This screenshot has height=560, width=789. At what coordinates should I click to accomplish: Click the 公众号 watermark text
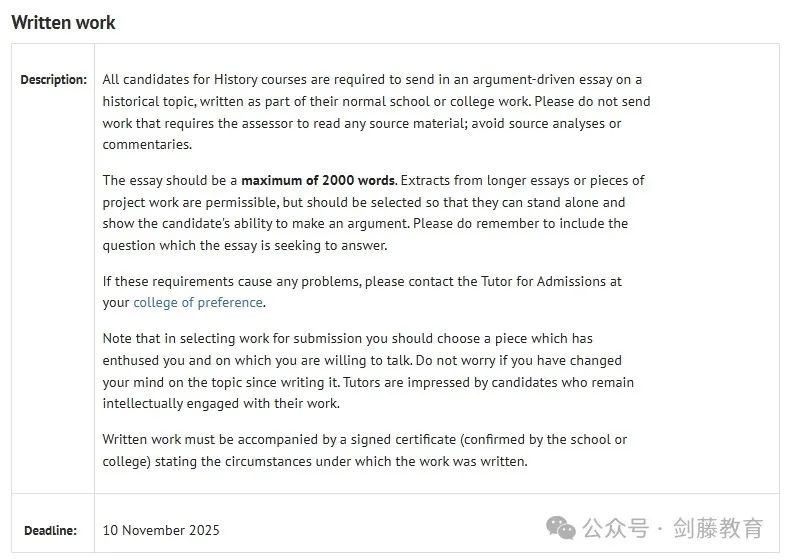pos(615,528)
